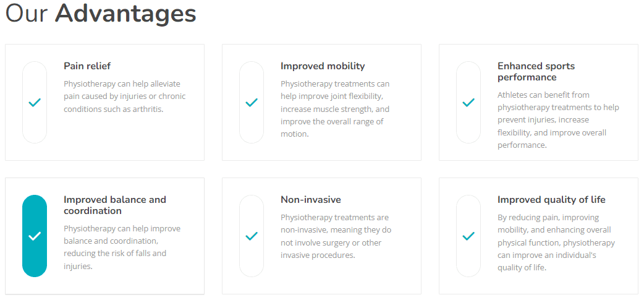This screenshot has width=644, height=300.
Task: Select the Non-invasive heading text
Action: click(310, 200)
